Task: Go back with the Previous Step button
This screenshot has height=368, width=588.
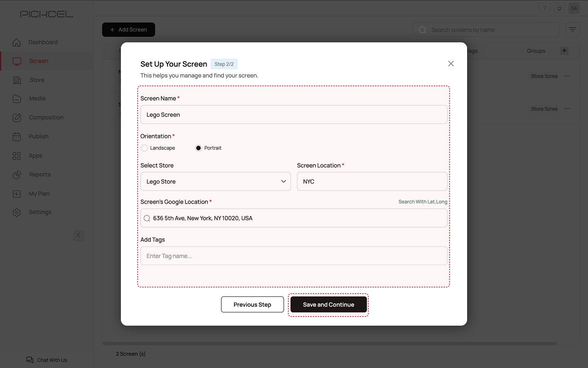Action: [x=252, y=305]
